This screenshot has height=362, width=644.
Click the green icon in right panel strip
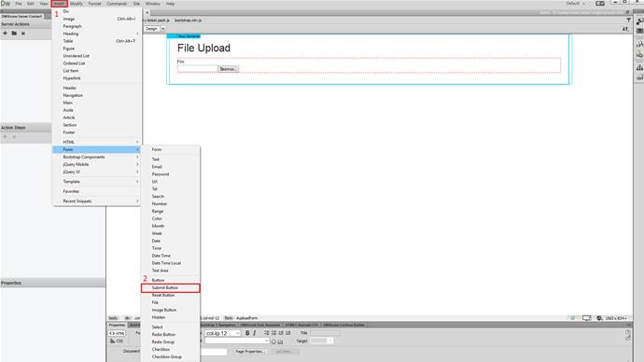coord(639,54)
